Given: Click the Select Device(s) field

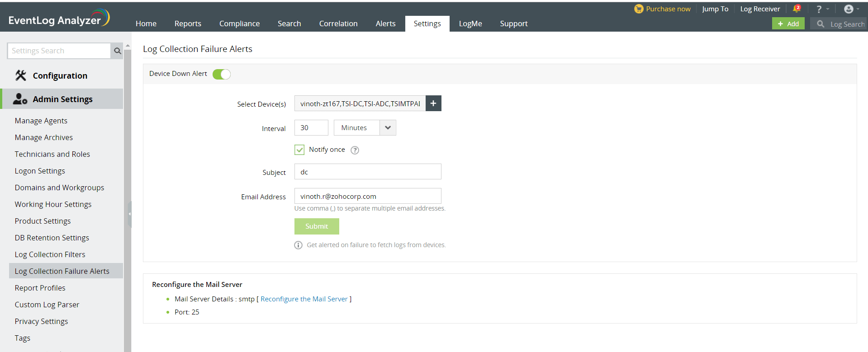Looking at the screenshot, I should point(360,103).
